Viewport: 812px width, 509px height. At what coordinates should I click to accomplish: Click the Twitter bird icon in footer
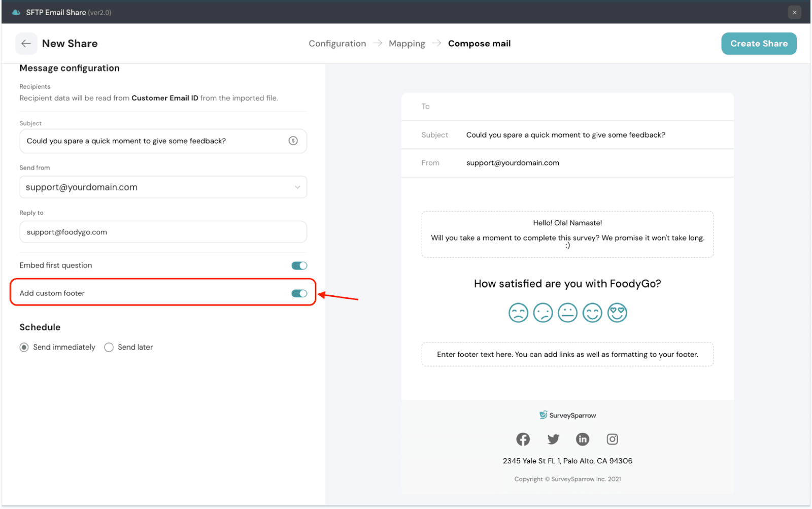pos(553,439)
